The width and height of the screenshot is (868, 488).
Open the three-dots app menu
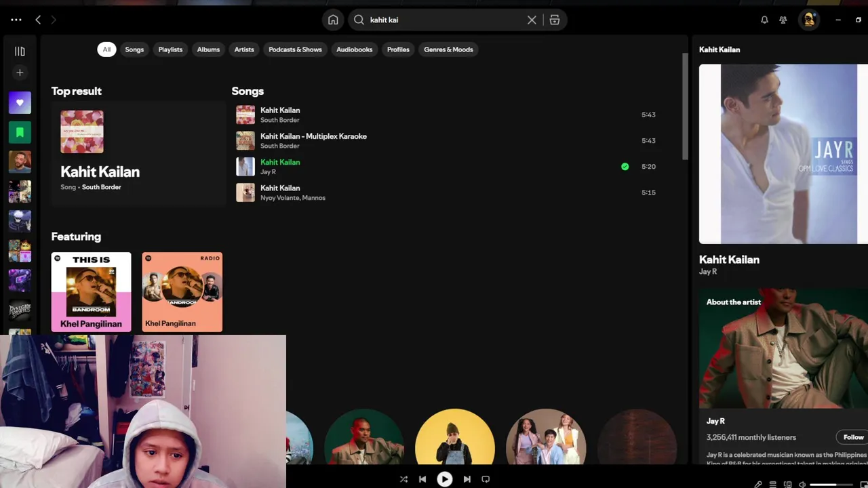[16, 20]
